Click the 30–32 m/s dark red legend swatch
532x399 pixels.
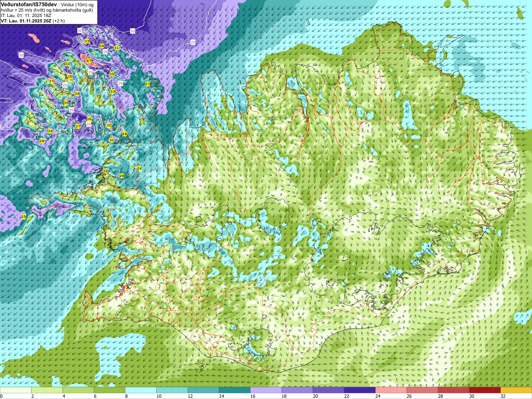click(485, 390)
